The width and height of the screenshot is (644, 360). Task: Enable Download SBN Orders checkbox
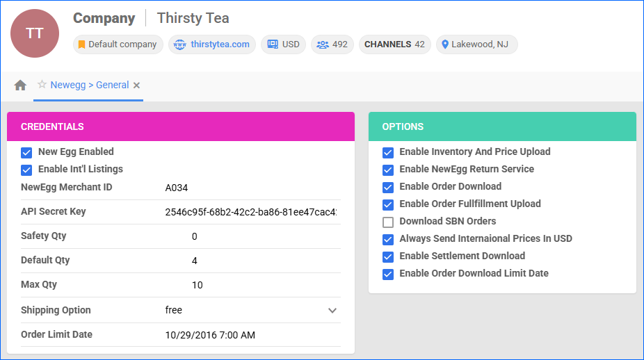388,222
